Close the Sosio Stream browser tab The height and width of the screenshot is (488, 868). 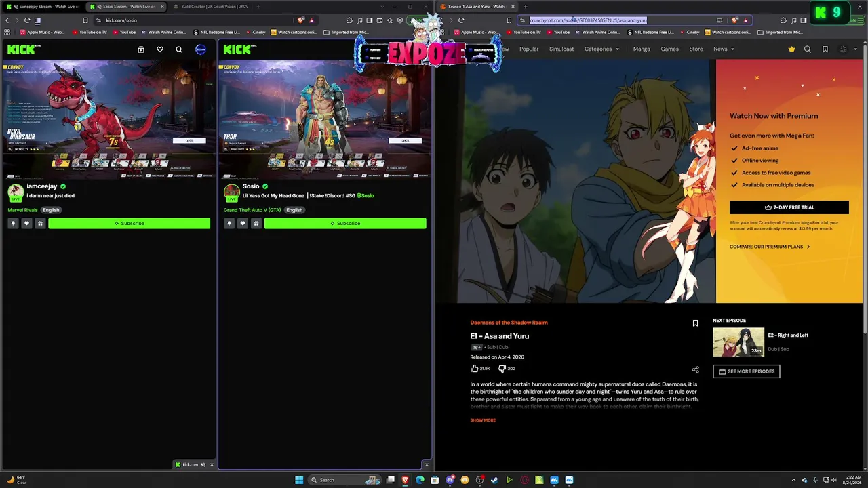[162, 7]
